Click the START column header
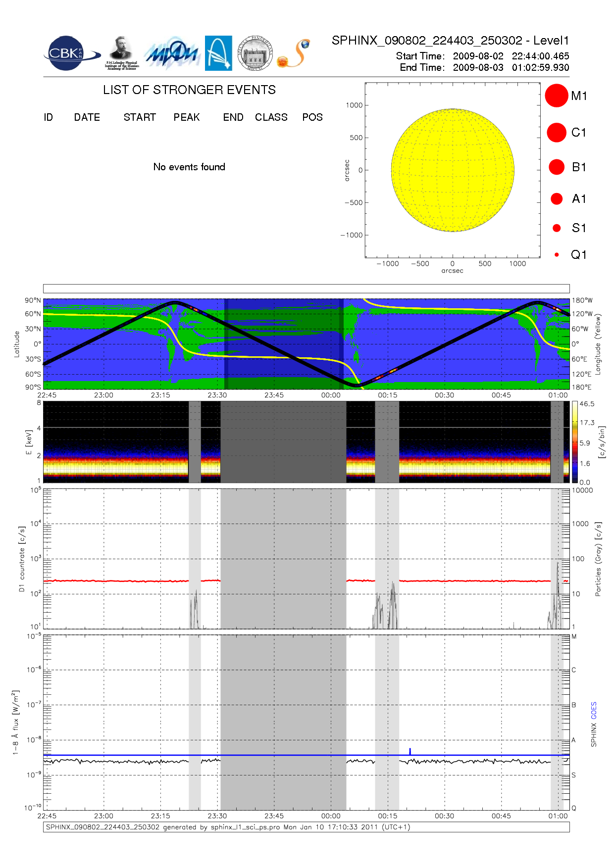Image resolution: width=614 pixels, height=868 pixels. 140,117
